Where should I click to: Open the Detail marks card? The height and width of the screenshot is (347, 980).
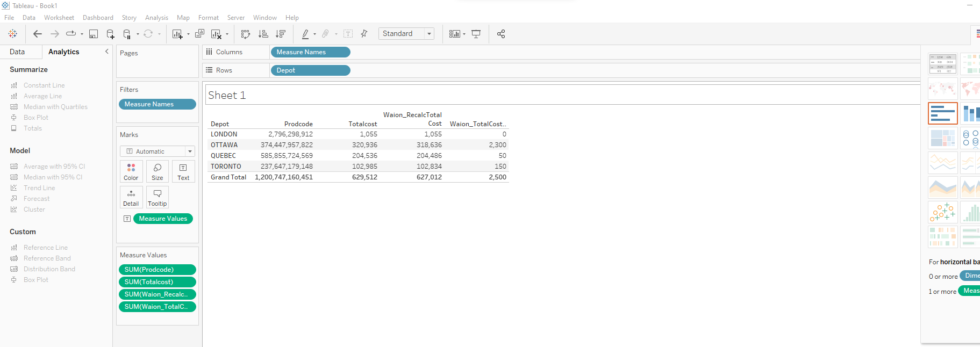pos(131,197)
